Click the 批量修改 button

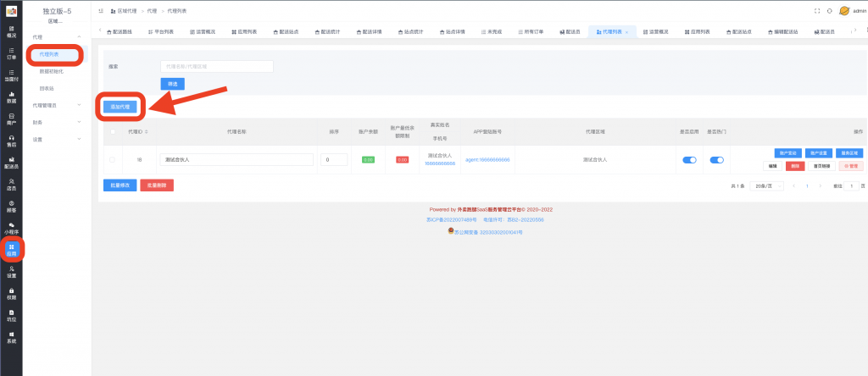(x=120, y=185)
